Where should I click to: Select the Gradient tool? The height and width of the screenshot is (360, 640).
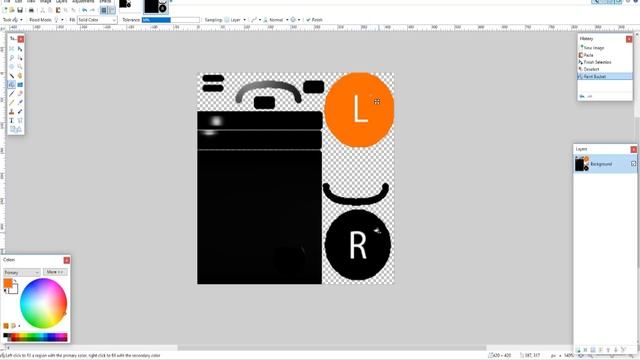pyautogui.click(x=20, y=84)
